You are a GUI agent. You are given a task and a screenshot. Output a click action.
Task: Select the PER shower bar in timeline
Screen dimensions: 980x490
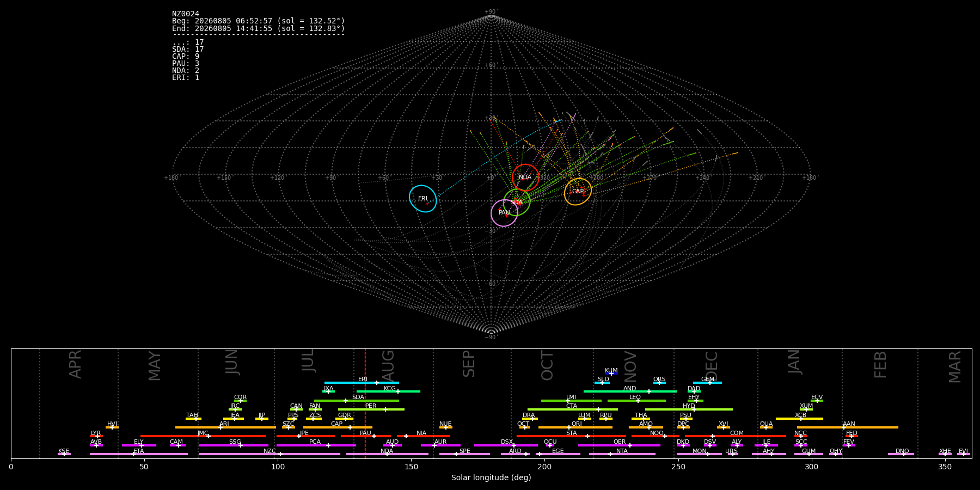371,409
